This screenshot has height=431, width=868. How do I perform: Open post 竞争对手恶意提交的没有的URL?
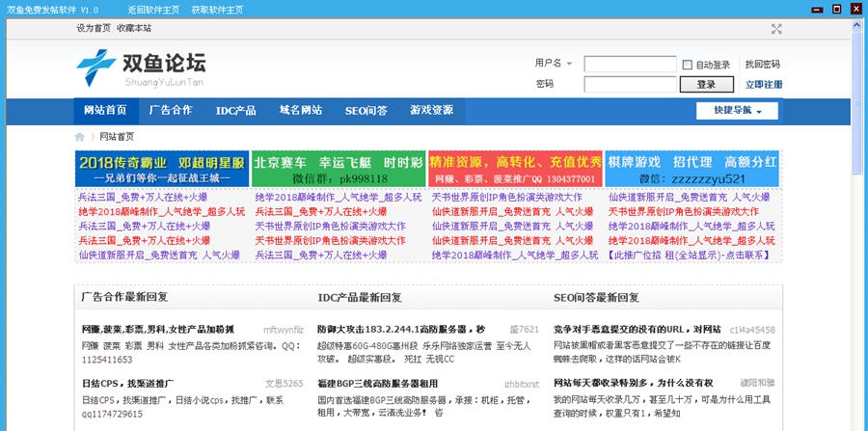point(637,330)
